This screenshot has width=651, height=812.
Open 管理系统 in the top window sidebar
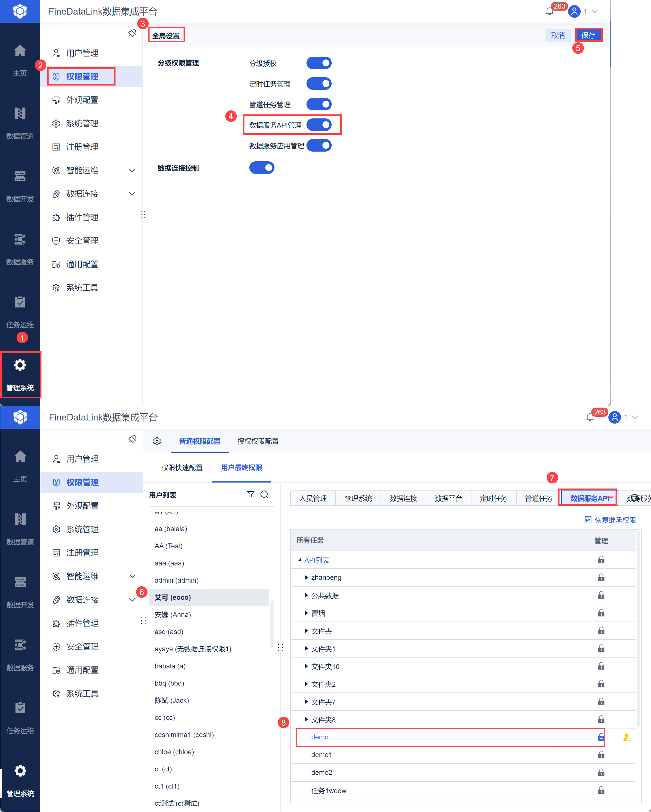coord(20,375)
